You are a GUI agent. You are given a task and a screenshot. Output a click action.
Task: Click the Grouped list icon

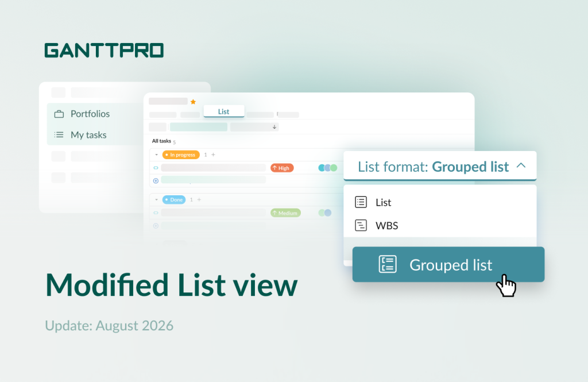pyautogui.click(x=388, y=264)
